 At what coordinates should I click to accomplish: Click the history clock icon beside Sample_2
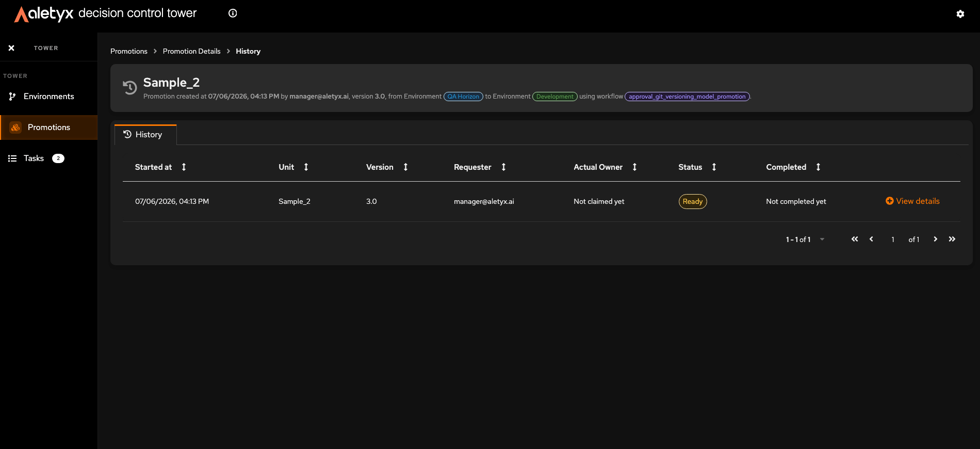[129, 88]
